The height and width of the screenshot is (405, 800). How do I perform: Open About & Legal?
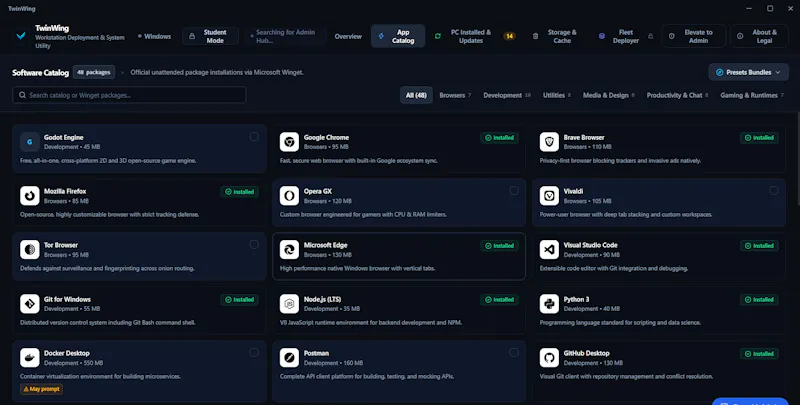pyautogui.click(x=759, y=36)
